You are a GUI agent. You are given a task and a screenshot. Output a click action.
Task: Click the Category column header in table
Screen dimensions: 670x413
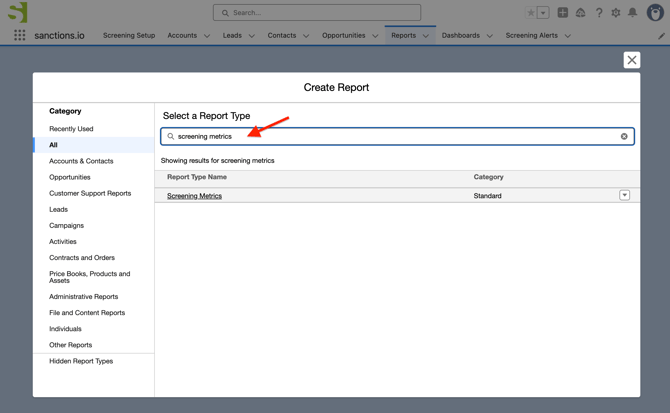click(488, 177)
